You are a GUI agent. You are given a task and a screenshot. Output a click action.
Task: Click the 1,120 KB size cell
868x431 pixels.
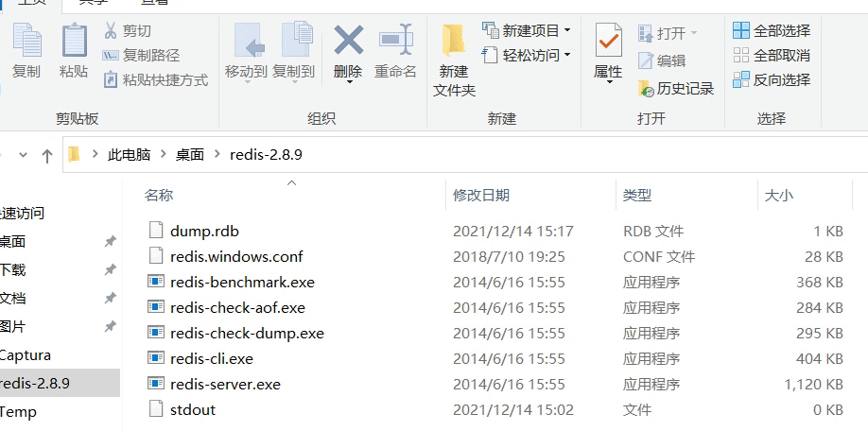[x=813, y=384]
